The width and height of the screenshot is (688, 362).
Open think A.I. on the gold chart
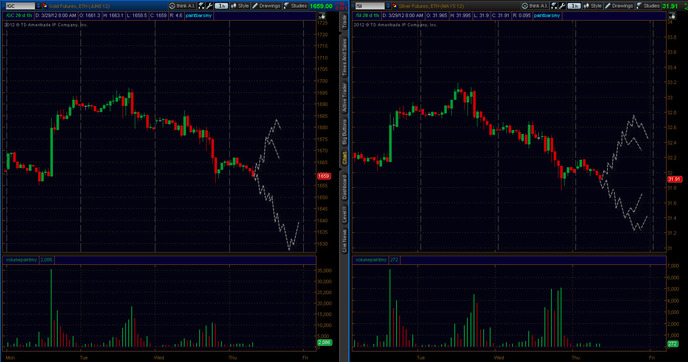coord(182,6)
